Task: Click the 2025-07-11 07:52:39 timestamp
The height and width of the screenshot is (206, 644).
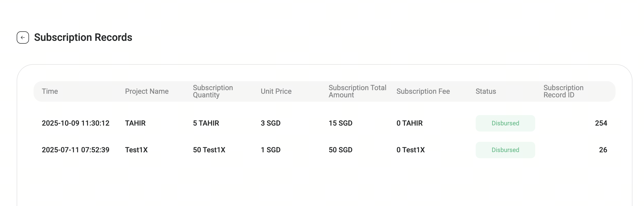Action: [x=75, y=150]
